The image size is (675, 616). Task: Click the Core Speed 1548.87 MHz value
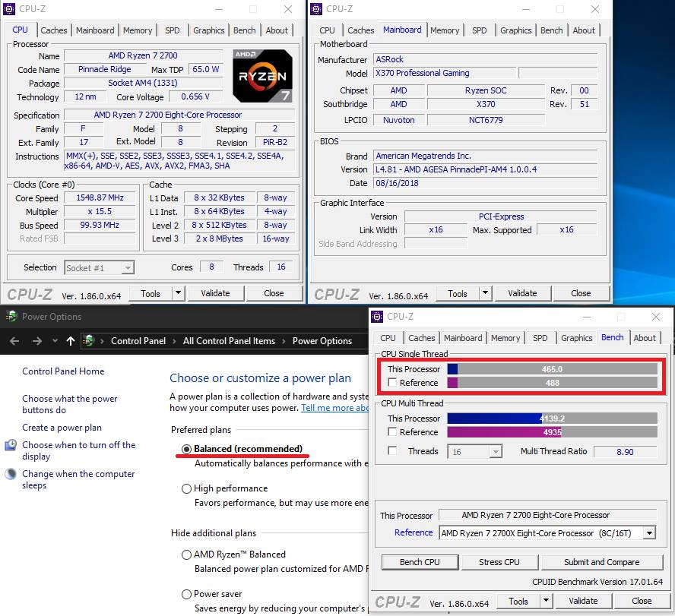100,198
